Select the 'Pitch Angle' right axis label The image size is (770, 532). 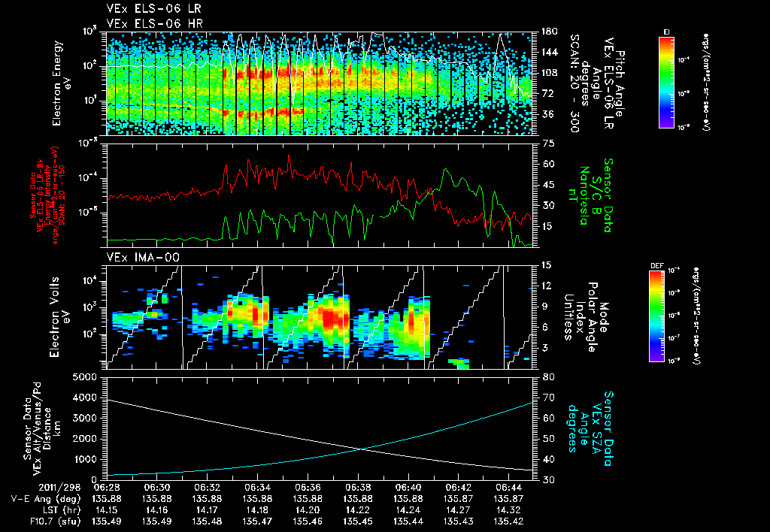coord(620,84)
